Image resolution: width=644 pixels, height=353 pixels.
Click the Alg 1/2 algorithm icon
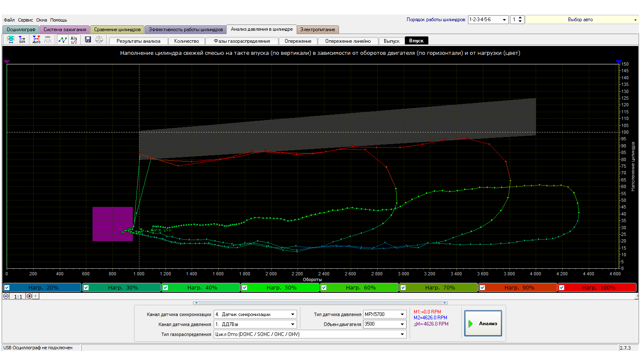(74, 40)
